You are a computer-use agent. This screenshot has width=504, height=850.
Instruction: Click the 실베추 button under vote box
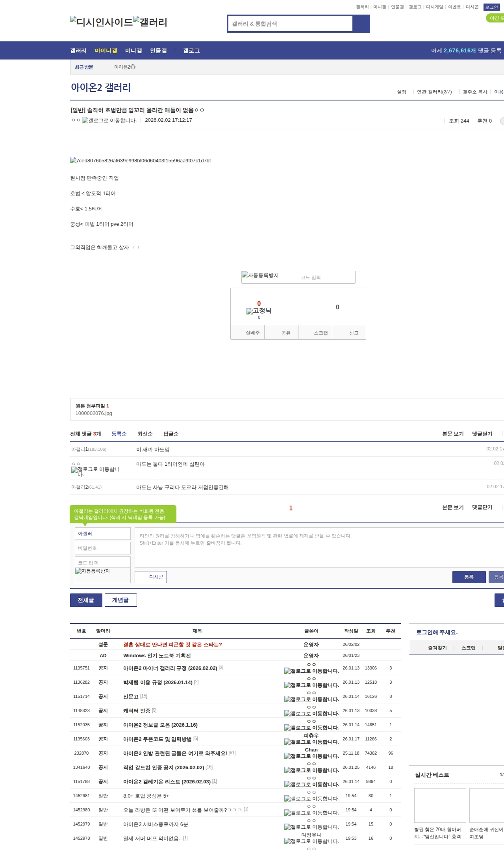tap(247, 333)
